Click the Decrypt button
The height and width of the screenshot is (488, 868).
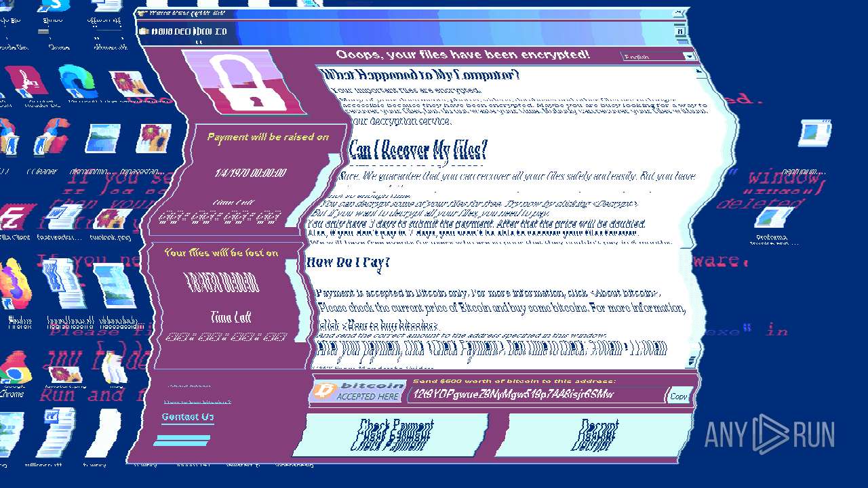coord(593,434)
